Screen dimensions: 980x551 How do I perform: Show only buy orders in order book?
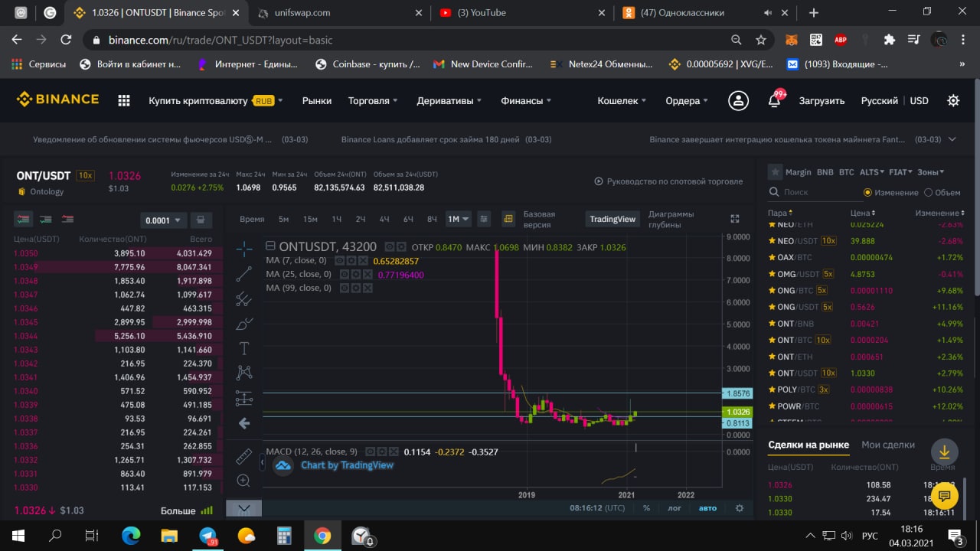click(46, 219)
